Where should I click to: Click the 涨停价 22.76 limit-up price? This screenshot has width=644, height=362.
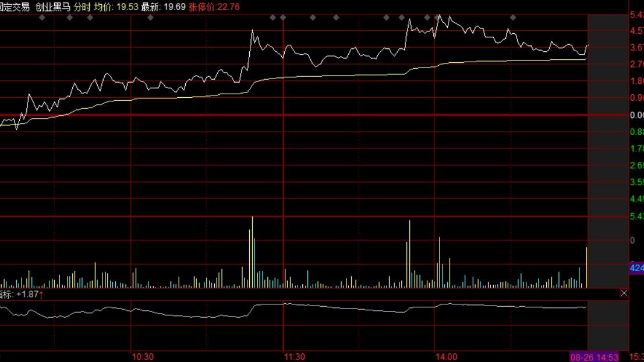point(214,6)
